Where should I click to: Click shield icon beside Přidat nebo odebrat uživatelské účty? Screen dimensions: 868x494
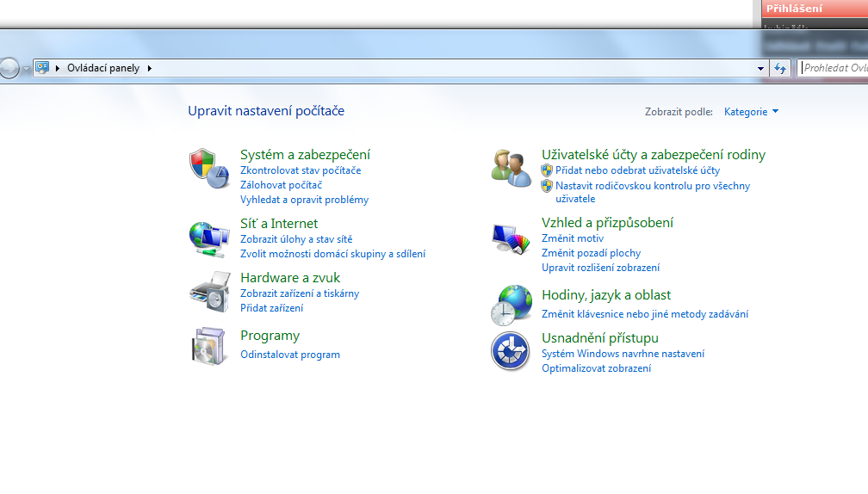(547, 170)
